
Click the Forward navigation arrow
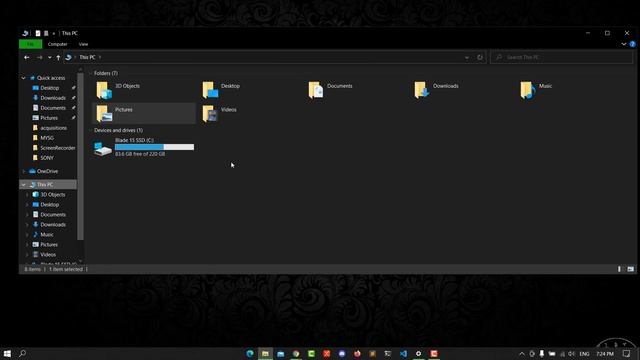point(40,58)
